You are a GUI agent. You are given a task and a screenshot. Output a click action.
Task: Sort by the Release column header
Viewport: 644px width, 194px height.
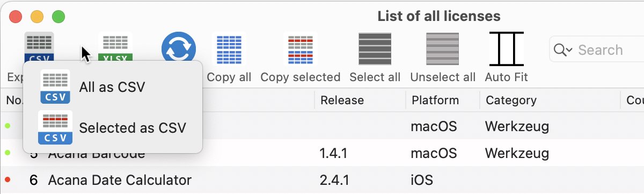(x=342, y=100)
